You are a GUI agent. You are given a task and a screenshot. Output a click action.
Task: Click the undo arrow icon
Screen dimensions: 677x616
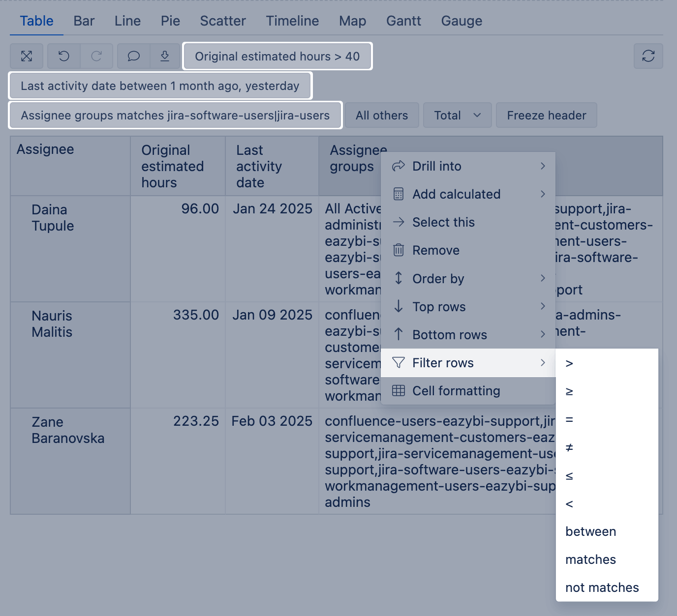(x=64, y=56)
